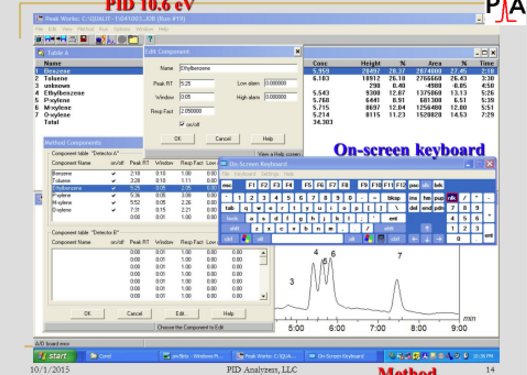Click the yellow folder toolbar icon

[133, 40]
